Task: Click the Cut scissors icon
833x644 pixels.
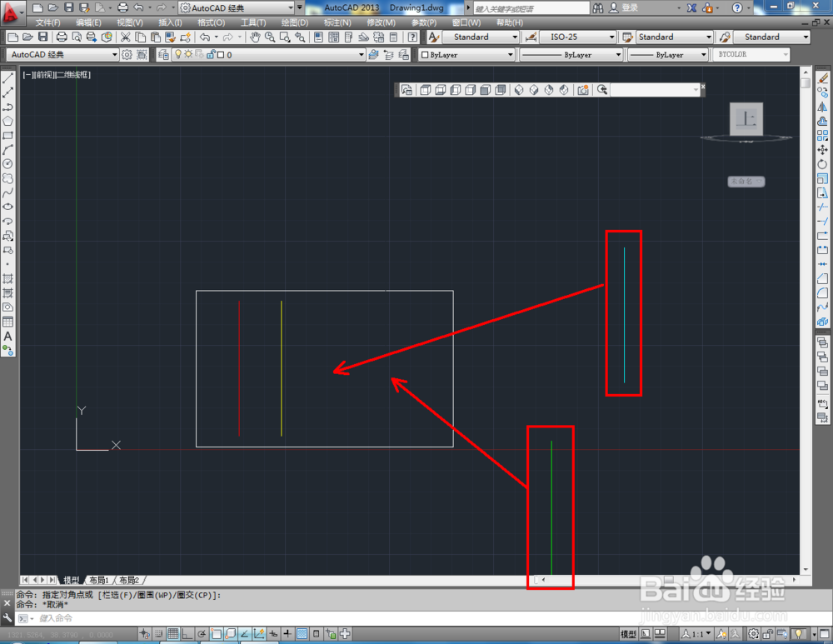Action: tap(126, 37)
